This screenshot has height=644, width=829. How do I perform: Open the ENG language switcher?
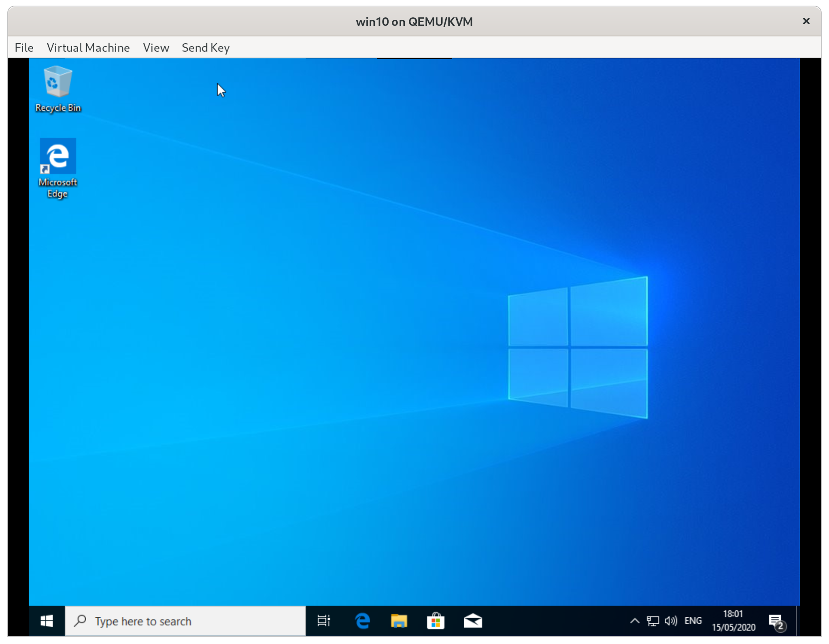(x=694, y=621)
